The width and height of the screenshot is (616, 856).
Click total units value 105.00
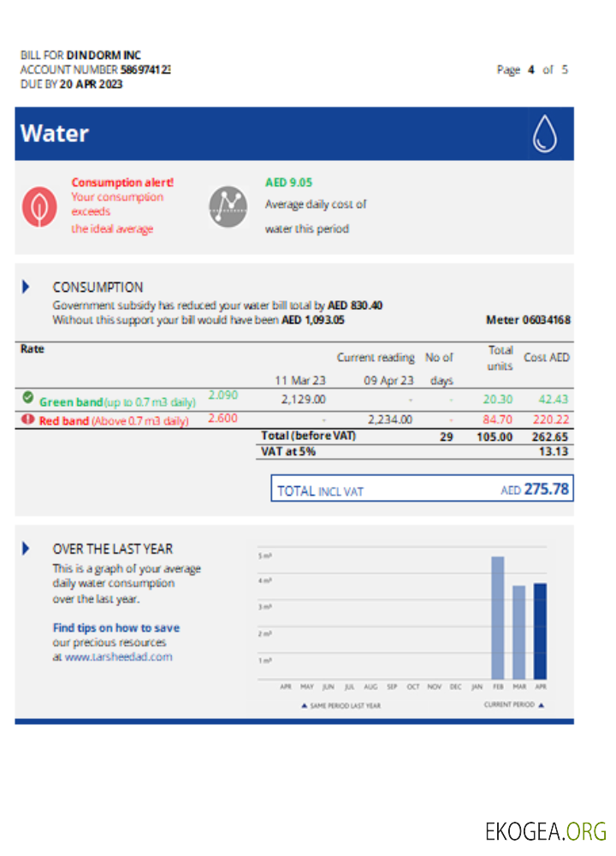pos(495,437)
